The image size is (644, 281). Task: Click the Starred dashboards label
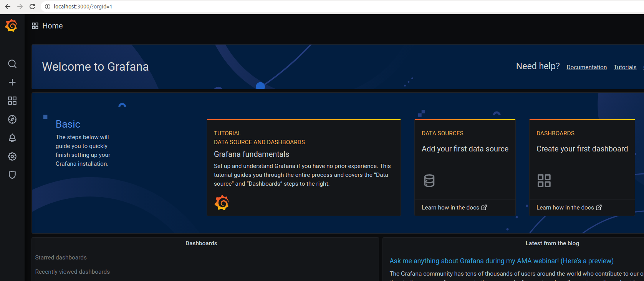click(61, 258)
